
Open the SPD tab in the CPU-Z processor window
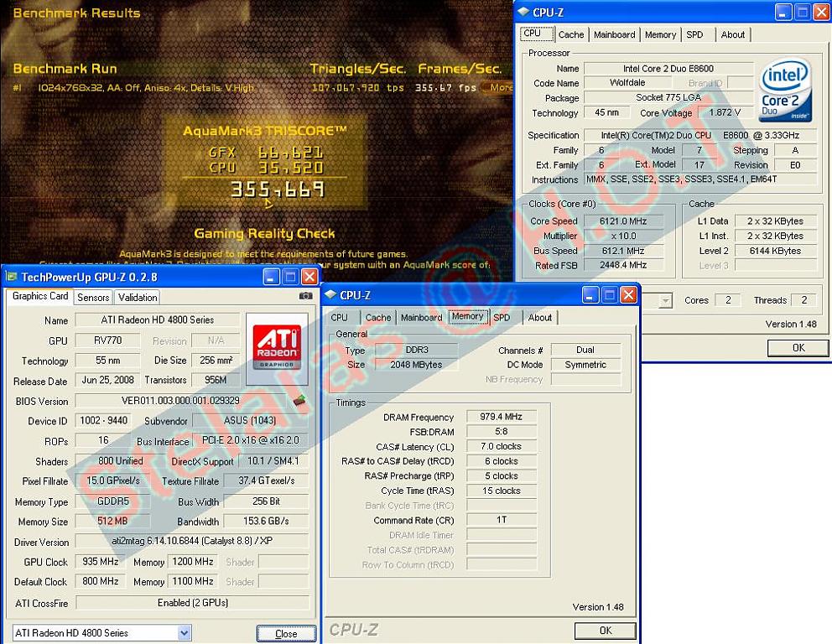[x=694, y=34]
